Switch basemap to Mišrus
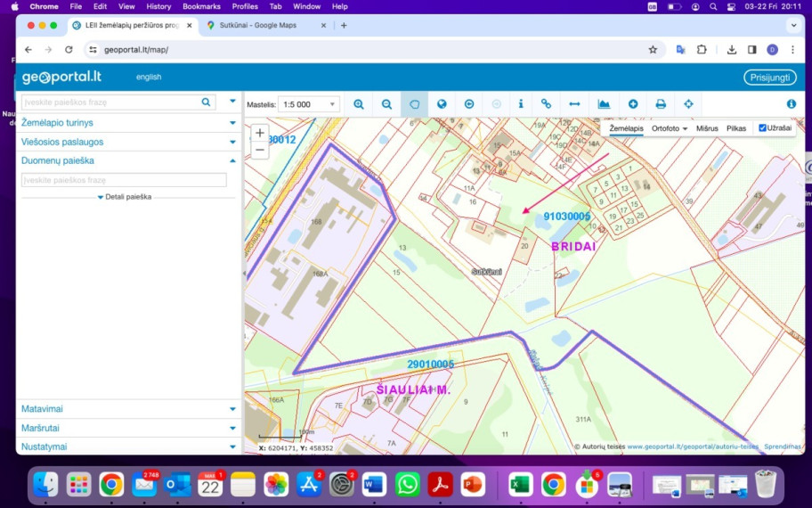Image resolution: width=812 pixels, height=508 pixels. coord(707,128)
